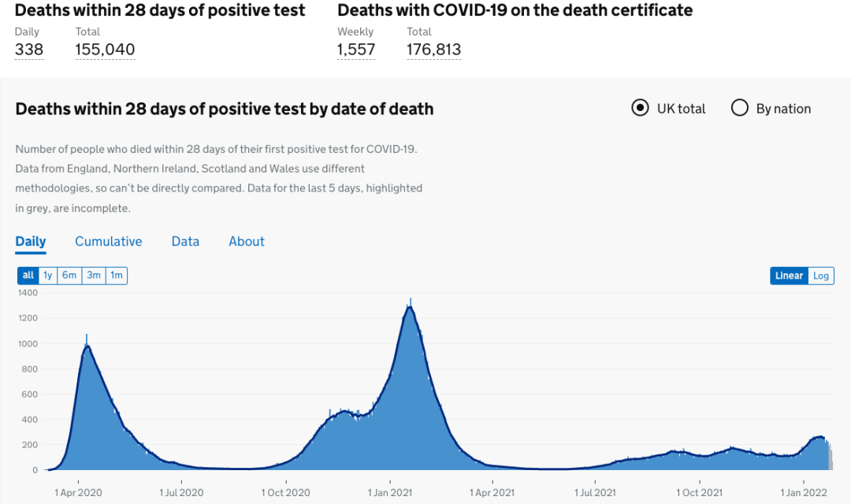
Task: Switch chart to Log scale
Action: (x=821, y=276)
